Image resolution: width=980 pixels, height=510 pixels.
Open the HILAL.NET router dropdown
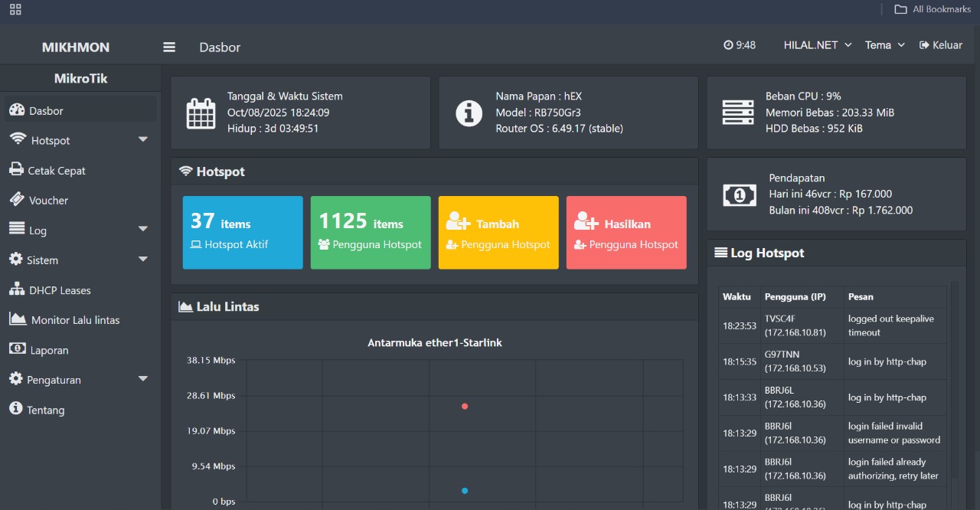[x=817, y=45]
